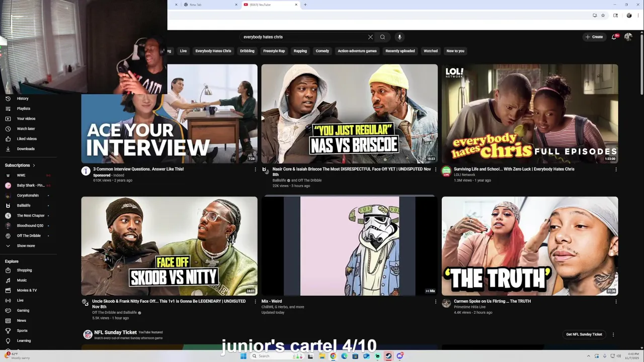Select the Everybody Hates Chris chip

(x=213, y=51)
